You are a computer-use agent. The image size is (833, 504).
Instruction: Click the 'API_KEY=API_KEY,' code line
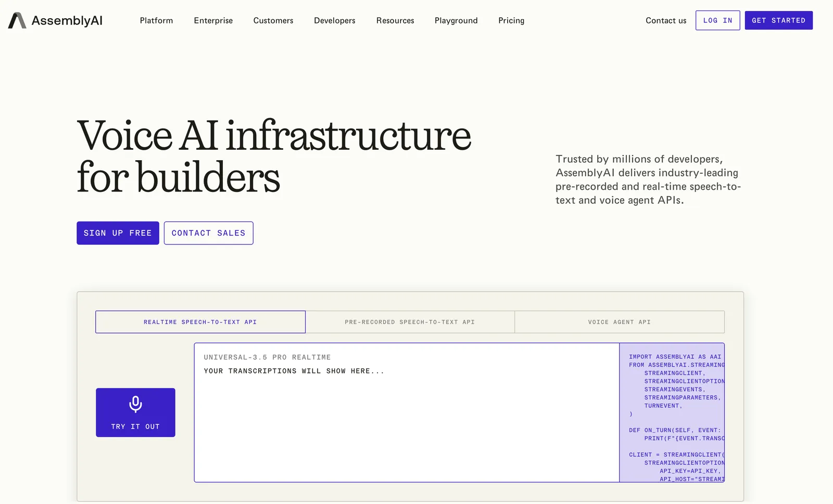click(x=690, y=471)
